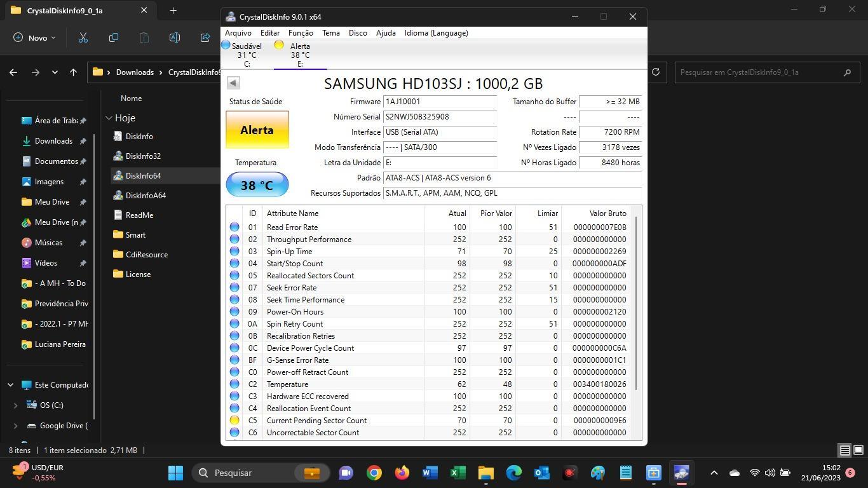Viewport: 868px width, 488px height.
Task: Click the serial number S2NWJ50B325908 field
Action: pyautogui.click(x=440, y=117)
